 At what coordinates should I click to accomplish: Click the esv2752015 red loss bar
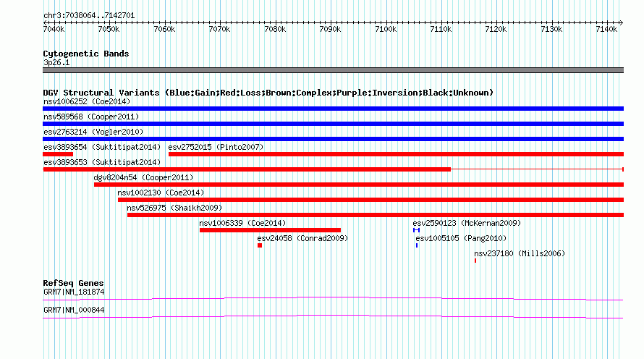(396, 154)
